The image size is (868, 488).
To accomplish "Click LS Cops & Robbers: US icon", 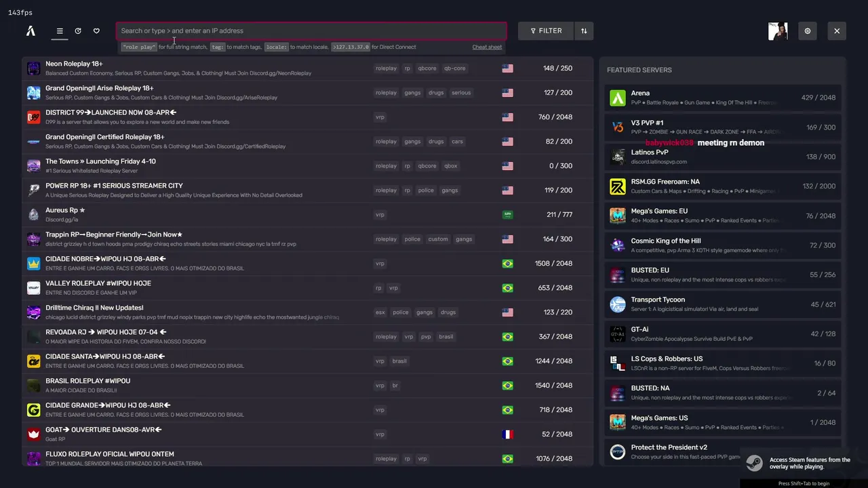I will click(618, 363).
